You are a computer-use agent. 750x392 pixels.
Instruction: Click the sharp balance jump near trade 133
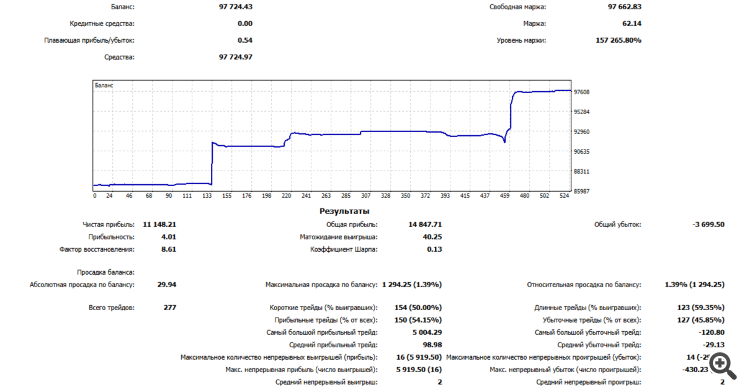tap(212, 163)
